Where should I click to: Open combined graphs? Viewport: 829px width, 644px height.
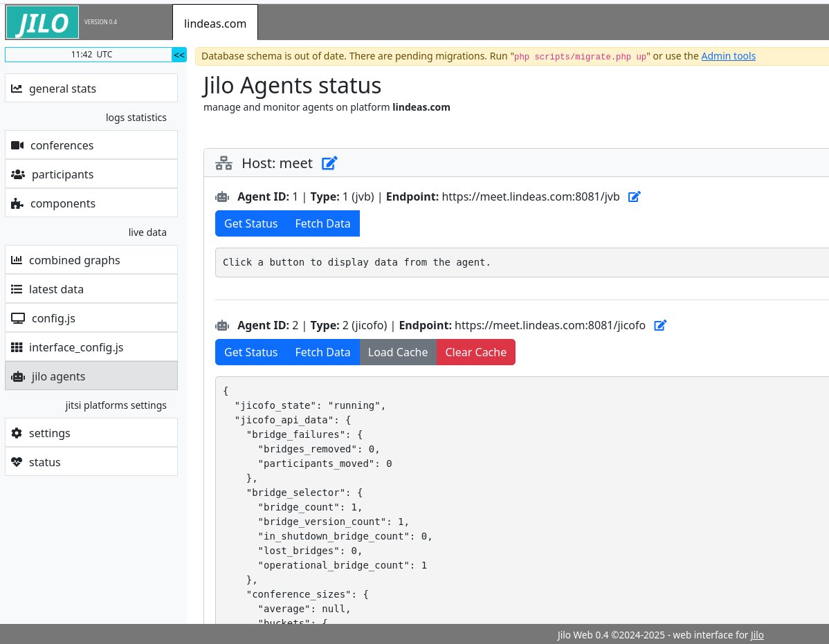click(x=91, y=260)
